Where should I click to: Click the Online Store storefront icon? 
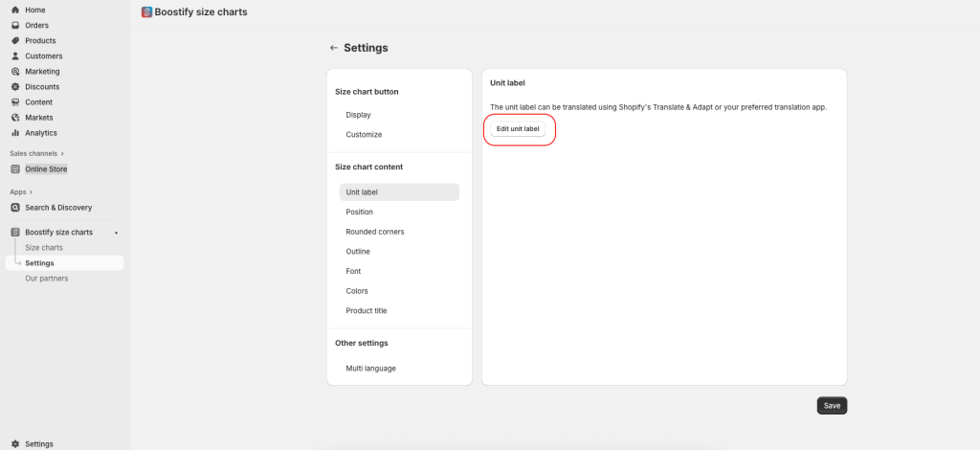click(x=15, y=169)
